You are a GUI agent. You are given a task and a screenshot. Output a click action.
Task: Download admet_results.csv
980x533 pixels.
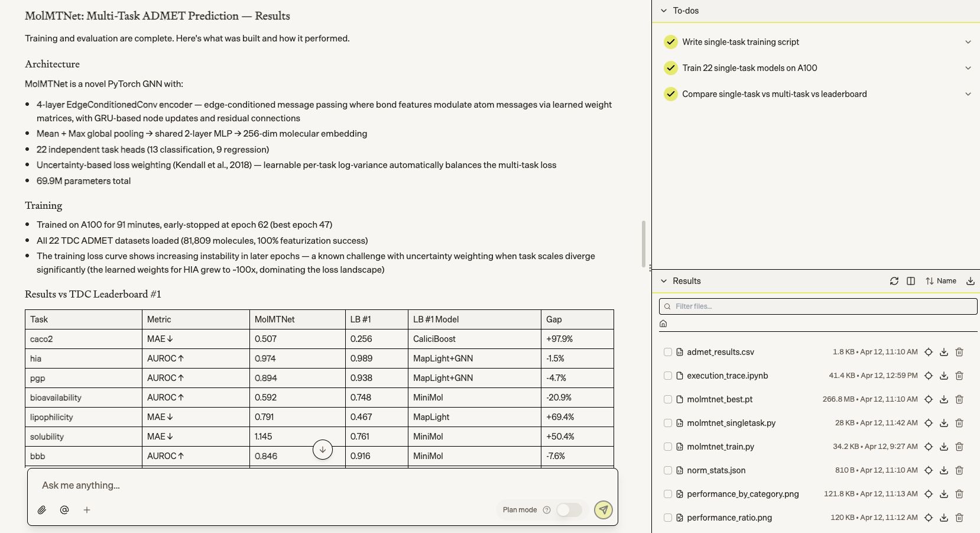click(944, 352)
